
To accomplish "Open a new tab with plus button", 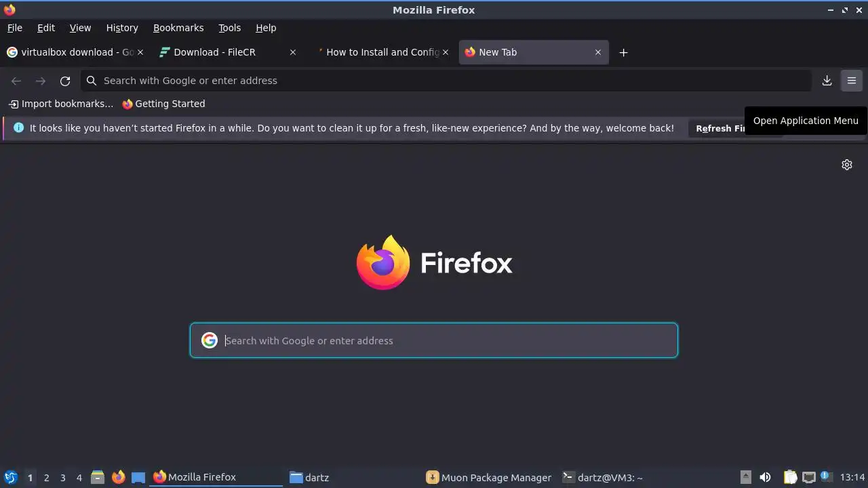I will (x=623, y=52).
